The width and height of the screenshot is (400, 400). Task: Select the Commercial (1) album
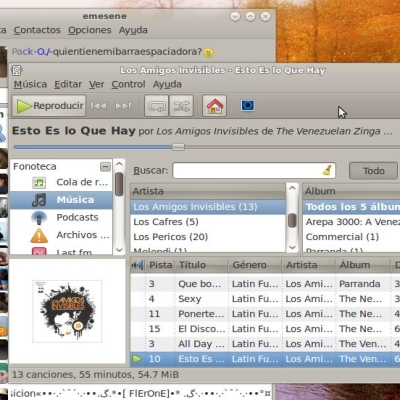pos(351,237)
